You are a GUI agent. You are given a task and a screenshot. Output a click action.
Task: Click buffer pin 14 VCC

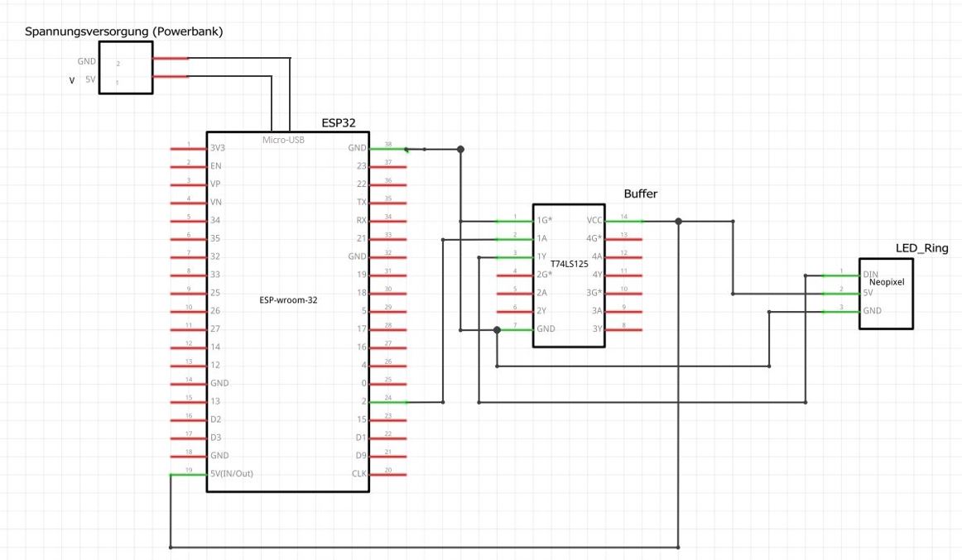point(623,221)
